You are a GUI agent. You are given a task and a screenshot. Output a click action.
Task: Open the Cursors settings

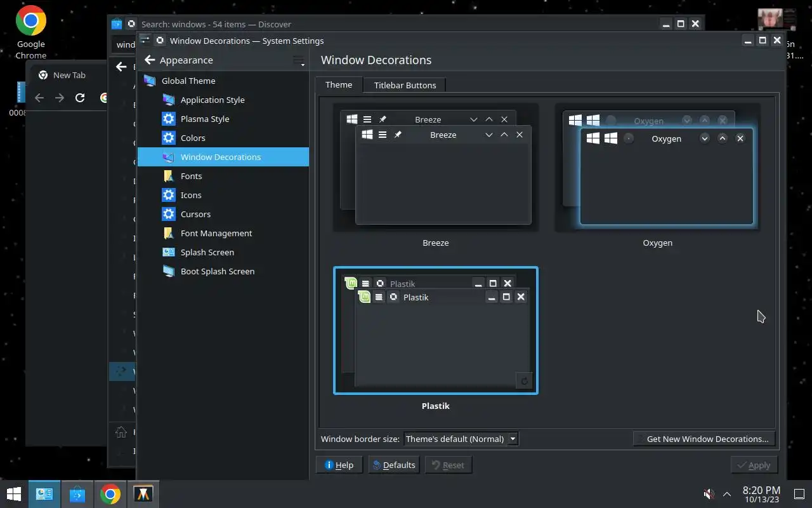(223, 214)
